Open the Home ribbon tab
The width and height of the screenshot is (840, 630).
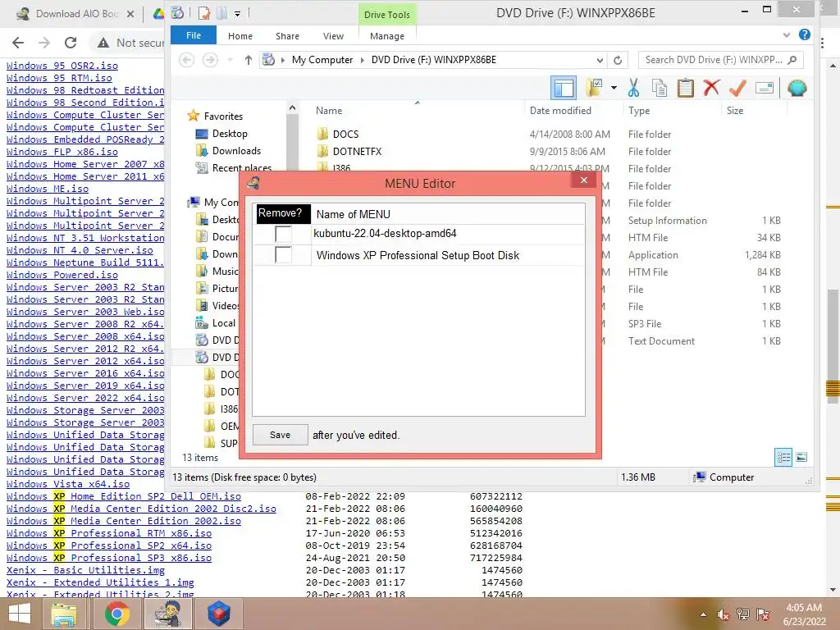[240, 36]
